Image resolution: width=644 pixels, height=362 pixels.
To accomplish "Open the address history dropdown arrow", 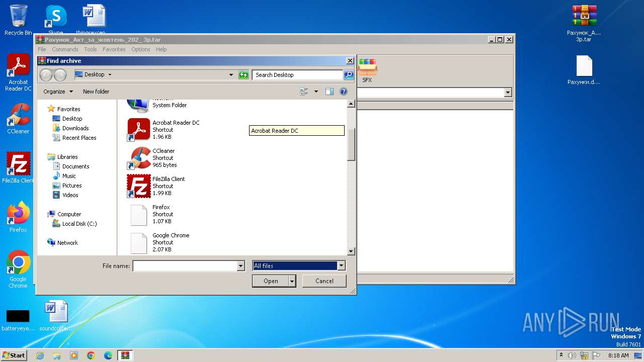I will 231,75.
